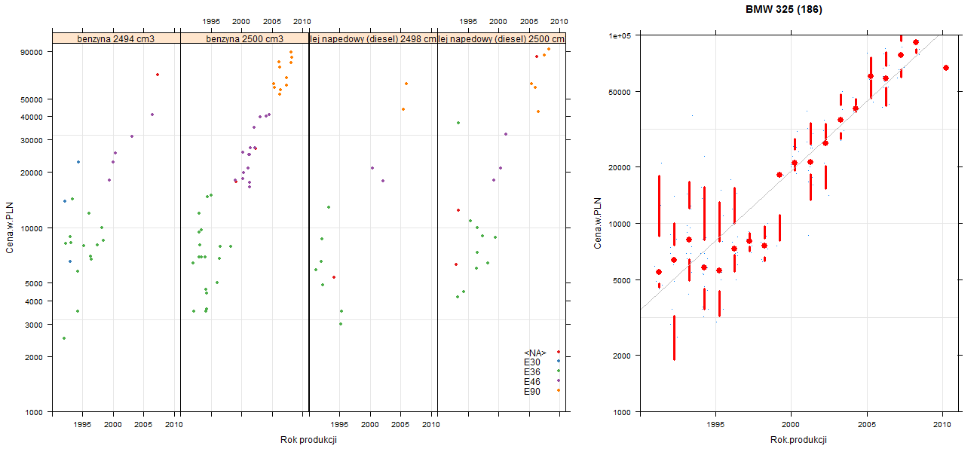Viewport: 980px width, 452px height.
Task: Pick the green dot beside E36 legend entry
Action: tap(558, 371)
